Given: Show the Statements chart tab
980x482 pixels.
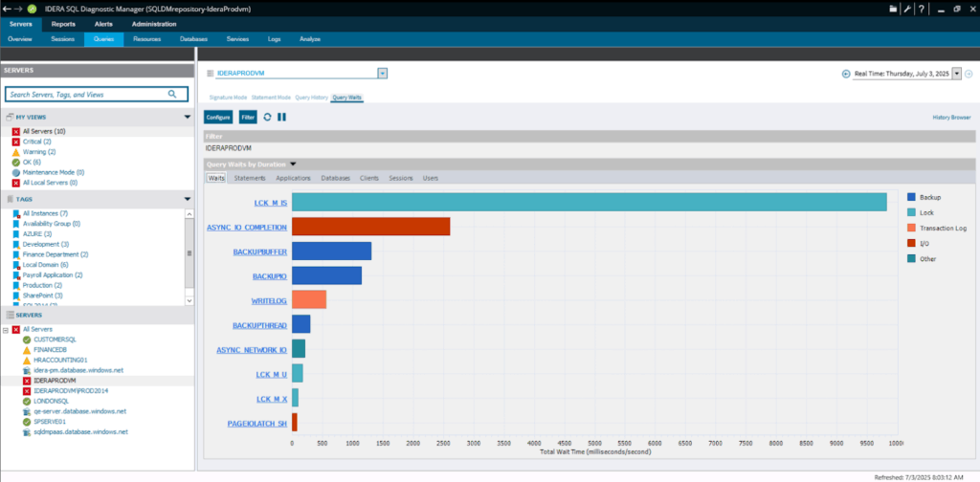Looking at the screenshot, I should point(250,178).
